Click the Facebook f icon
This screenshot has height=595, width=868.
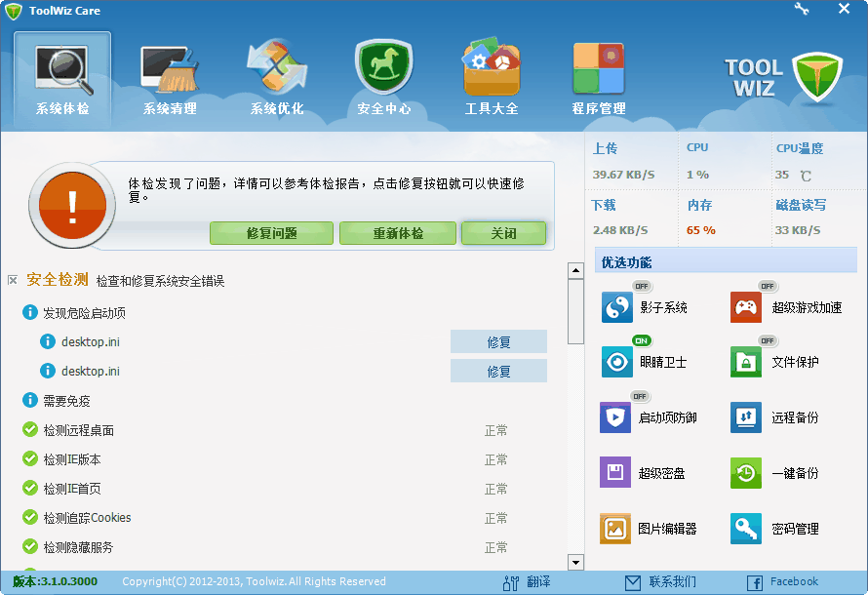click(755, 583)
